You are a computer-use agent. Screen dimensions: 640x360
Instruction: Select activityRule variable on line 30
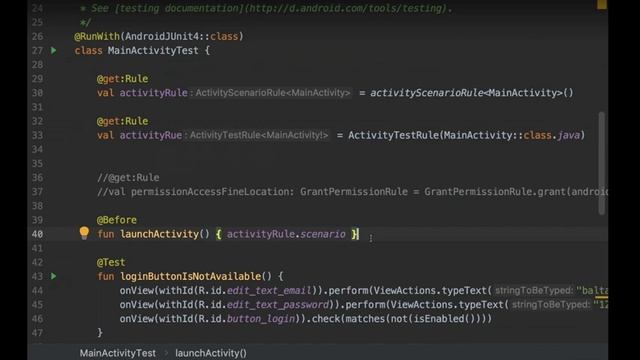pyautogui.click(x=153, y=93)
